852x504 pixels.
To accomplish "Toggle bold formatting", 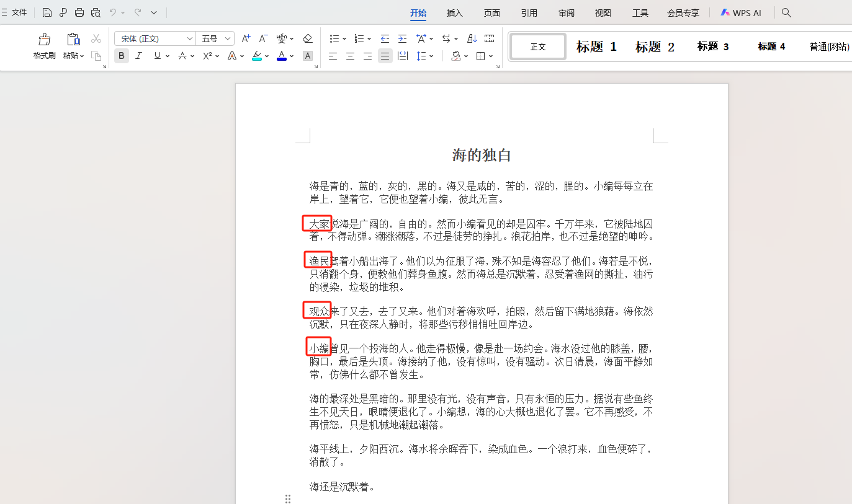I will (x=122, y=55).
